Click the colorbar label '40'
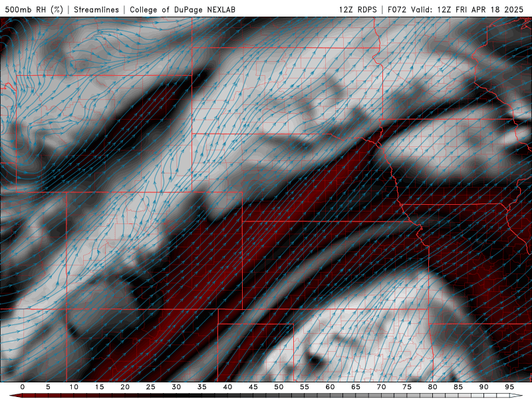This screenshot has width=532, height=399. [x=227, y=387]
